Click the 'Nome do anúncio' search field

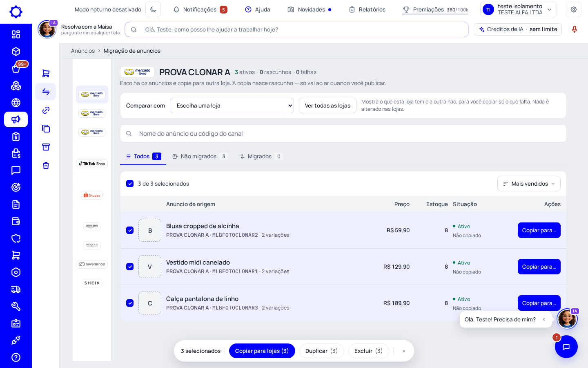point(343,133)
